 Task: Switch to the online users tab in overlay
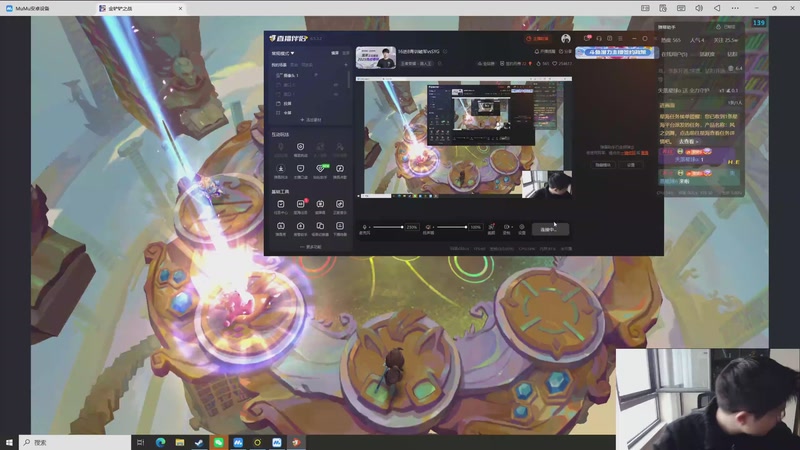tap(674, 54)
